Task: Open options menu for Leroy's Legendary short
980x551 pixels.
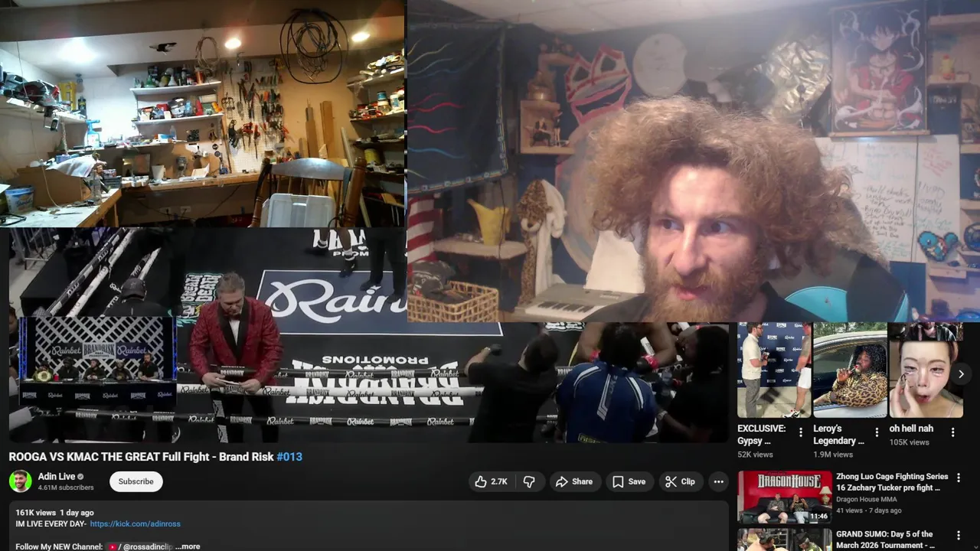Action: (x=877, y=432)
